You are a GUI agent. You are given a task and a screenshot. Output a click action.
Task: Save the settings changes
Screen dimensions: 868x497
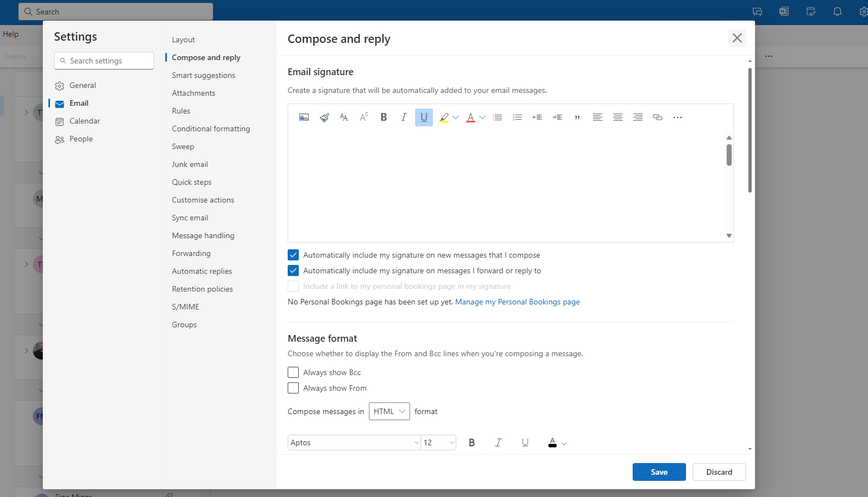659,472
